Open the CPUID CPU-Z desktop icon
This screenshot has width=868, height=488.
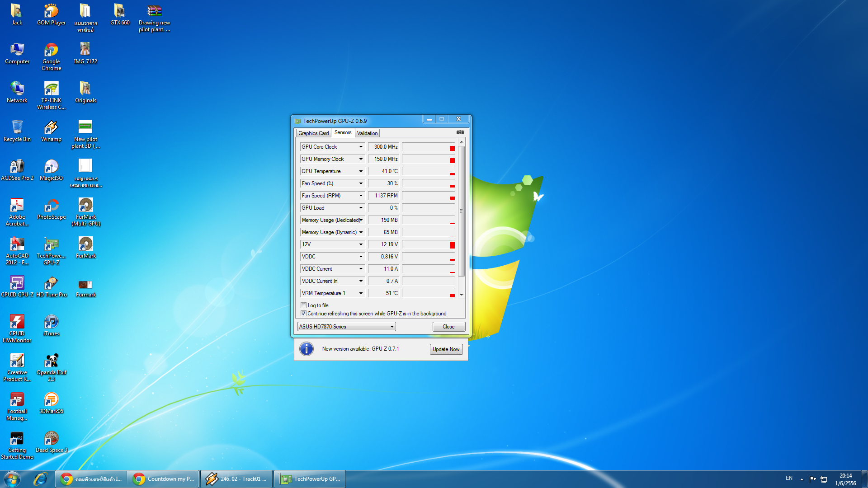coord(17,284)
